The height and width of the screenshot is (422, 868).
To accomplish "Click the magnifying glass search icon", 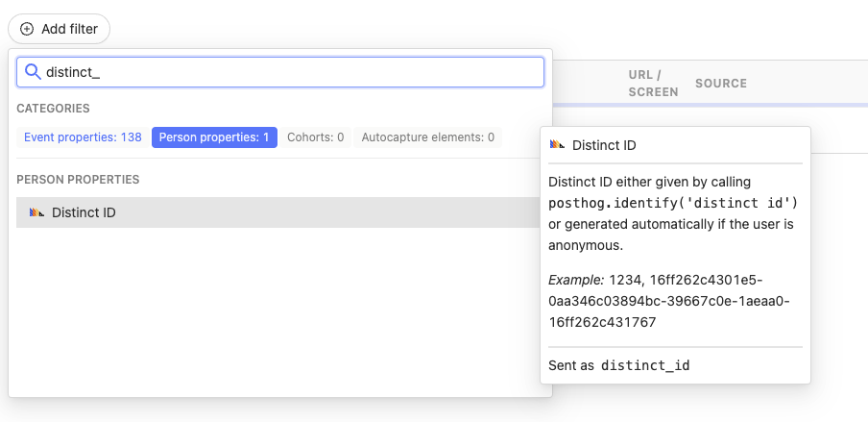I will [33, 72].
